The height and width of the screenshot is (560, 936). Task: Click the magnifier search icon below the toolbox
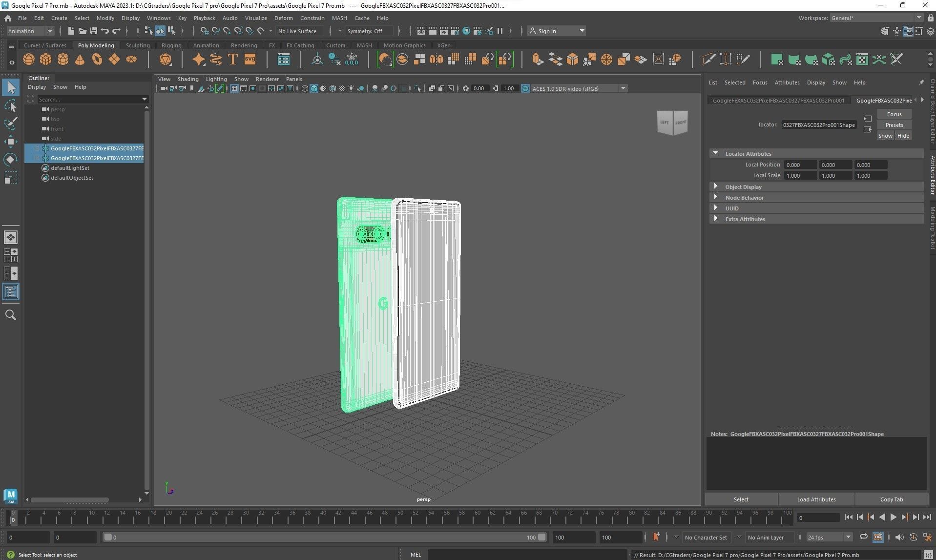click(11, 315)
